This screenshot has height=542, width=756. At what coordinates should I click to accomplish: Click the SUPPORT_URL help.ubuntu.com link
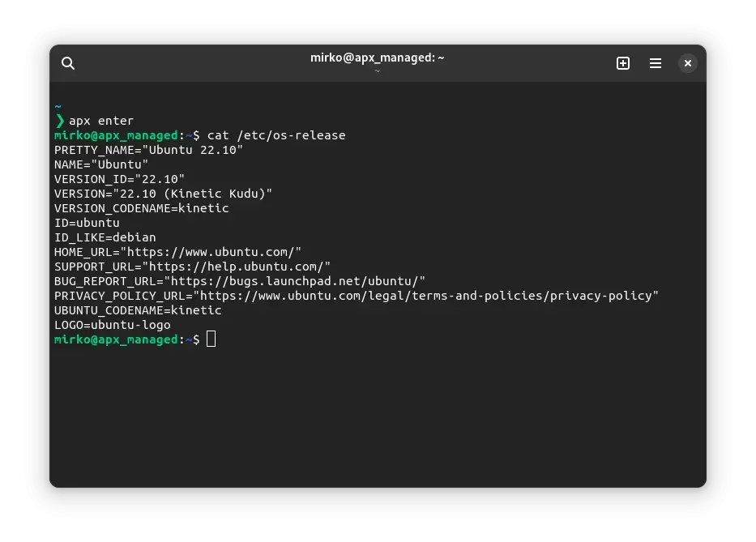(237, 267)
